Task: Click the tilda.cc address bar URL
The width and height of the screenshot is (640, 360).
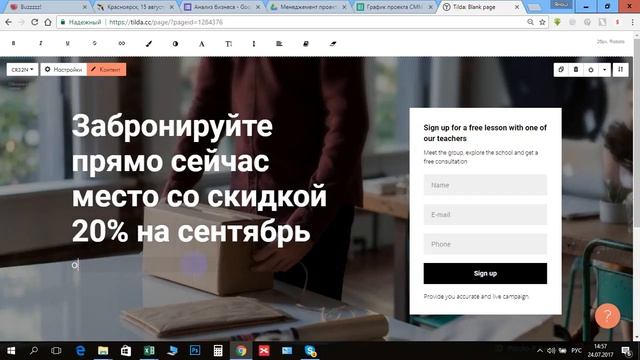Action: tap(166, 22)
